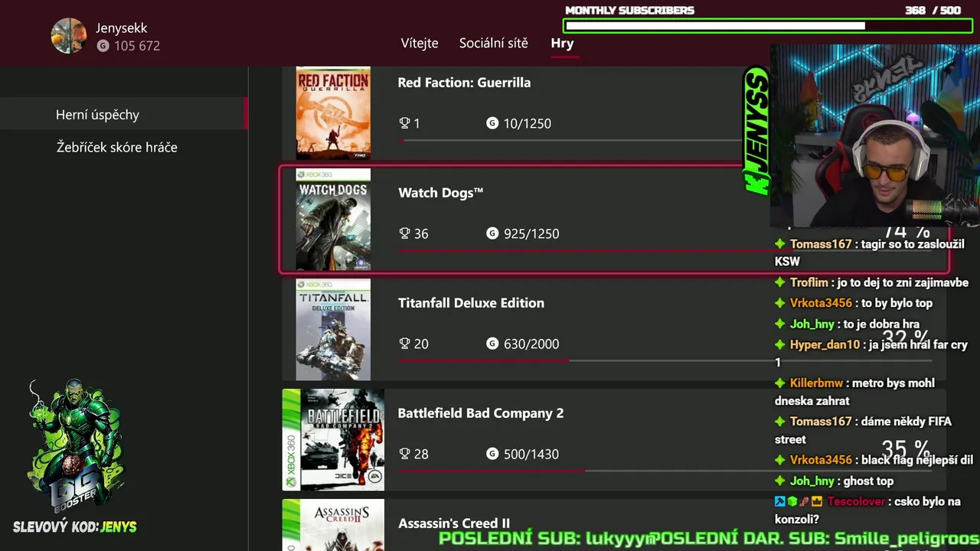Click the green badge beside Troflim
Screen dimensions: 980x551
pos(780,282)
